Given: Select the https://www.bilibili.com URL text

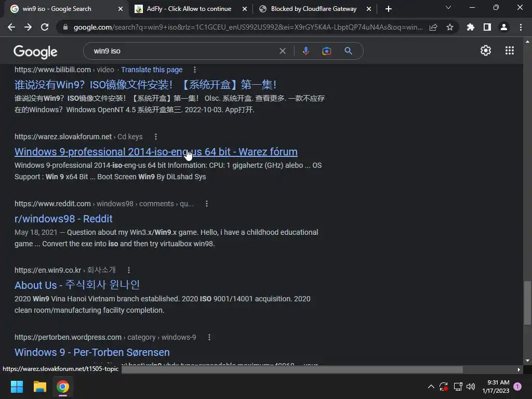Looking at the screenshot, I should coord(52,70).
